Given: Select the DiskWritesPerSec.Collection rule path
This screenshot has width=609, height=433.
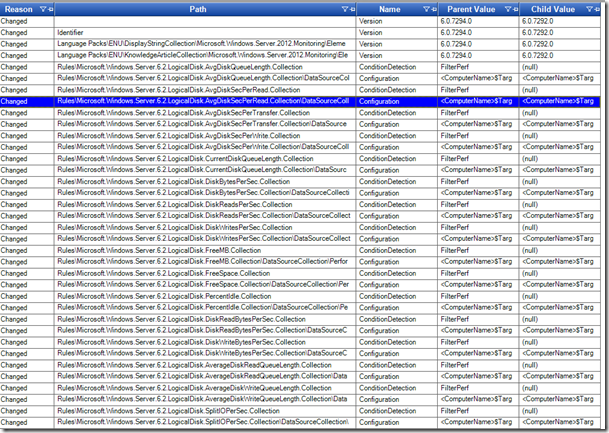Looking at the screenshot, I should [x=205, y=227].
